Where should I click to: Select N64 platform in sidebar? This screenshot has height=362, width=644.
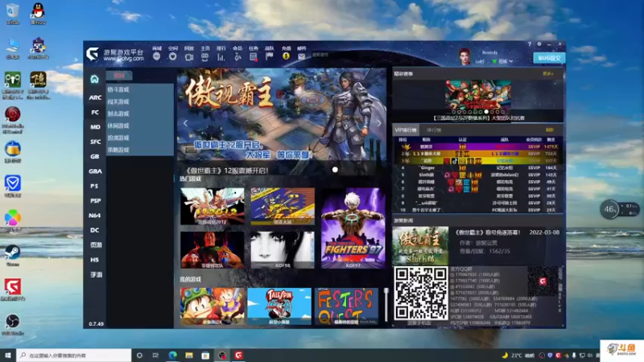95,216
